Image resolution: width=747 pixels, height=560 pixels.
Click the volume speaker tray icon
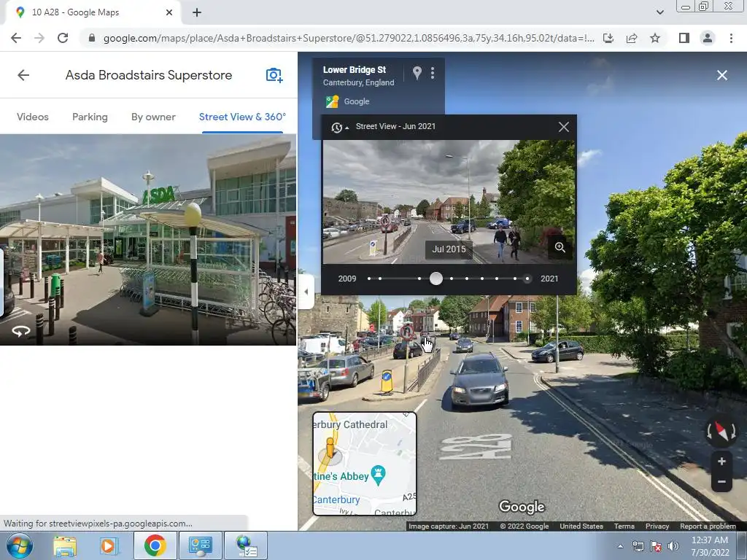point(673,546)
